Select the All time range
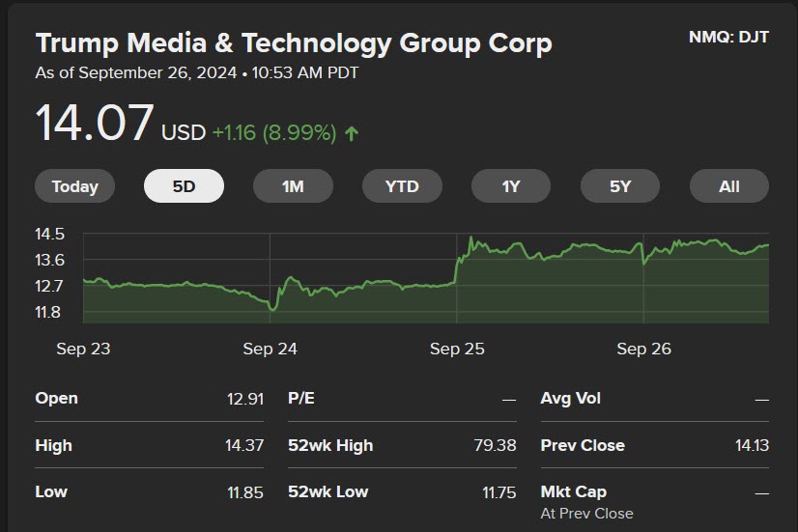 tap(728, 186)
